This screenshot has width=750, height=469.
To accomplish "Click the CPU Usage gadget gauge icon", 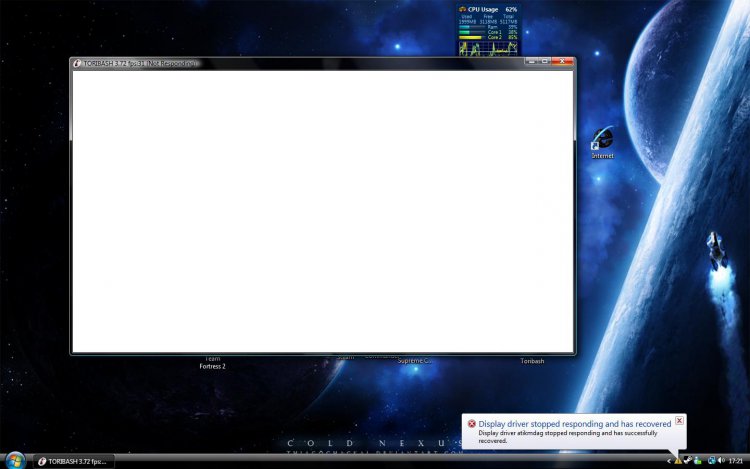I will pyautogui.click(x=463, y=9).
